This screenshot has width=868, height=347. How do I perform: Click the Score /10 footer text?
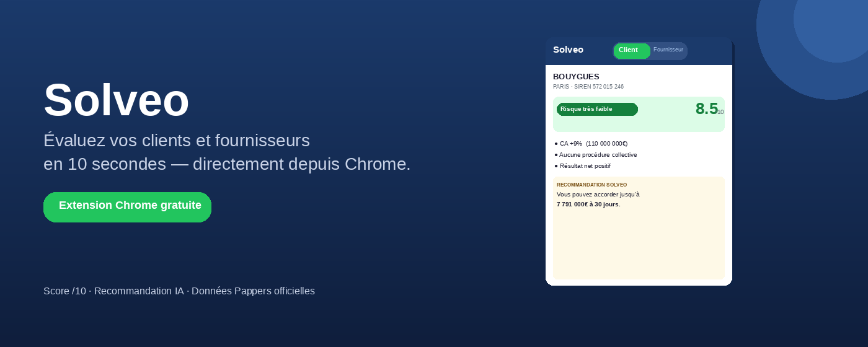[64, 291]
